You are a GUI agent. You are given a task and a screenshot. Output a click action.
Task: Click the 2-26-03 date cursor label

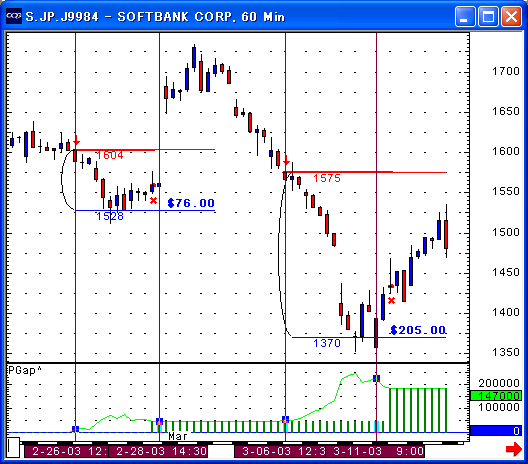66,451
